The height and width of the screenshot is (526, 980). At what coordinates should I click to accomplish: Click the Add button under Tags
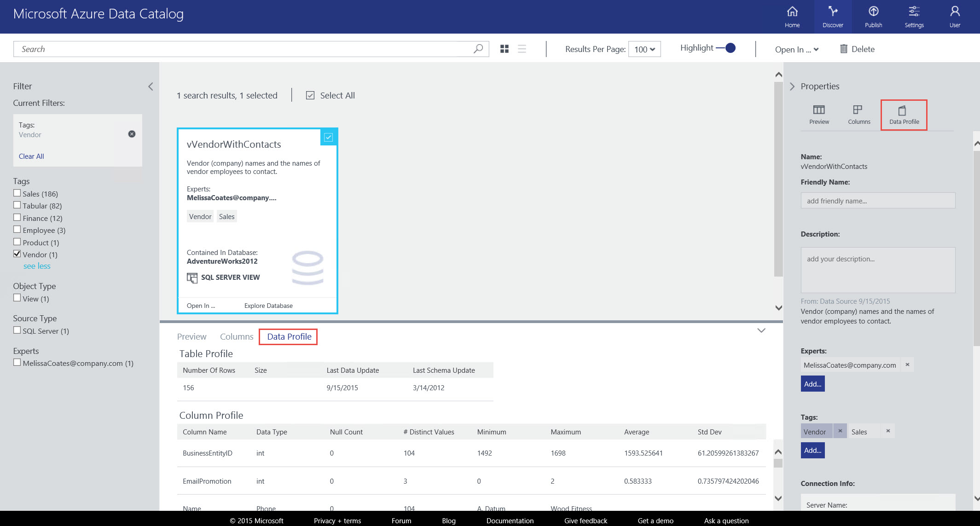pos(812,450)
